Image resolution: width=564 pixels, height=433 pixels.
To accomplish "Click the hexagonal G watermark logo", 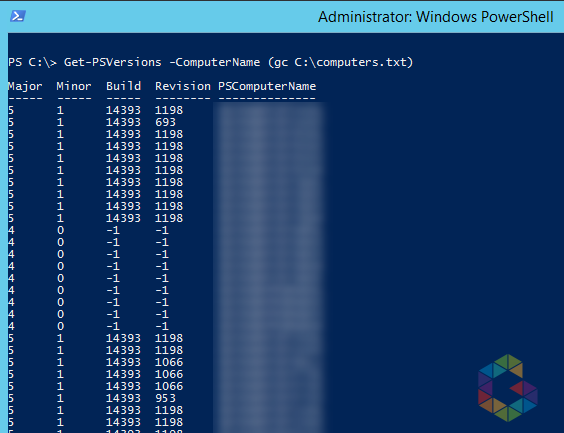I will coord(508,388).
